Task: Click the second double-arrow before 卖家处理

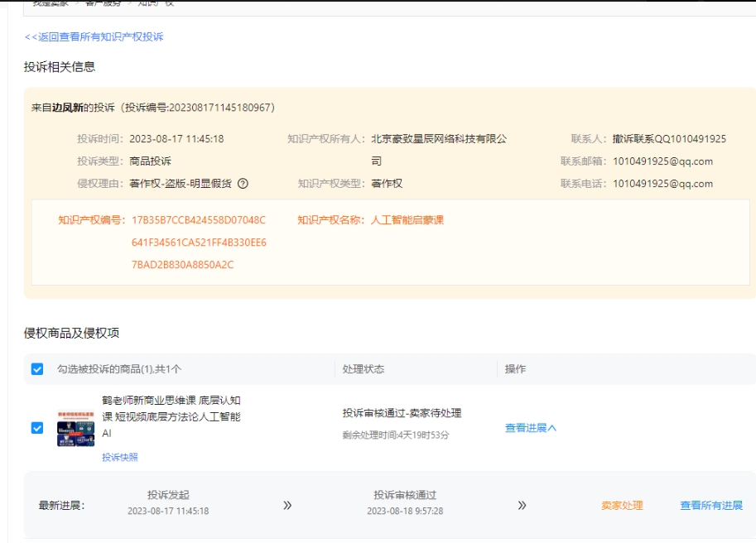Action: (x=522, y=505)
